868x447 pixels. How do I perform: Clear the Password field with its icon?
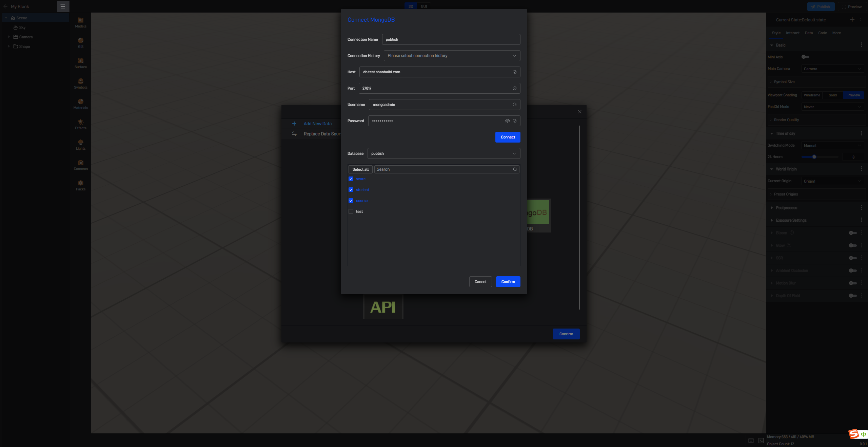point(515,121)
